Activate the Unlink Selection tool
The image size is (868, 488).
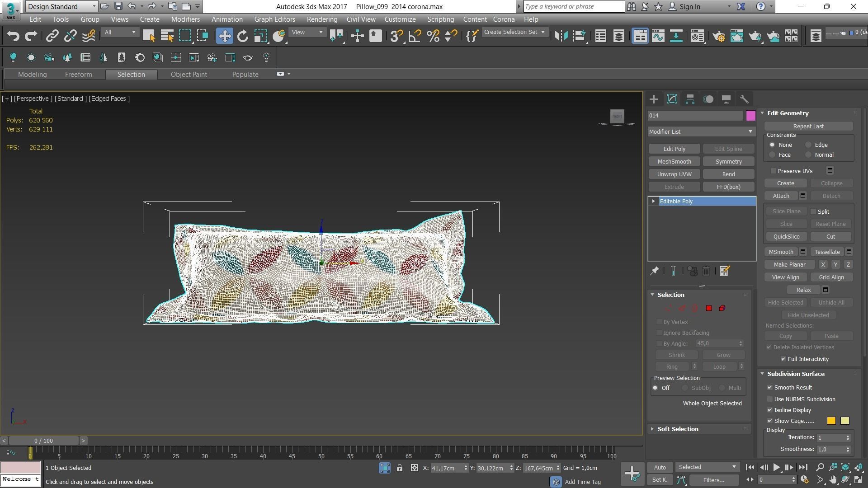click(70, 36)
